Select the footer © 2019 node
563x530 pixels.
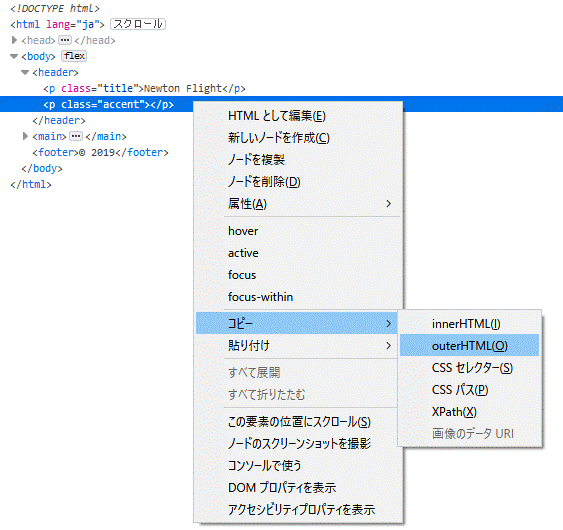point(100,152)
